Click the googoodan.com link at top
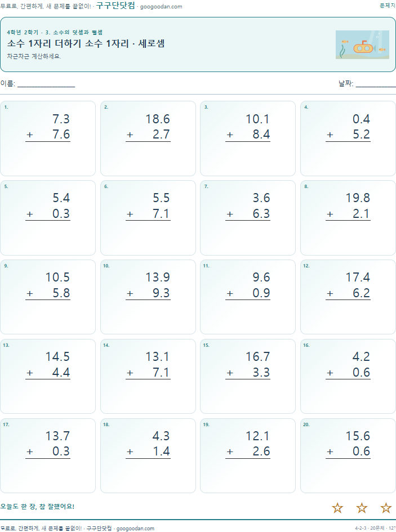 [x=161, y=6]
